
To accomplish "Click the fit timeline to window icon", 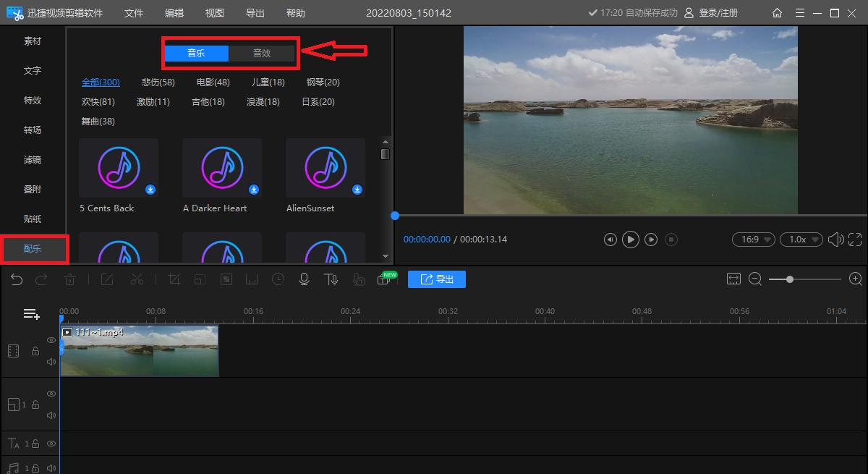I will 734,279.
